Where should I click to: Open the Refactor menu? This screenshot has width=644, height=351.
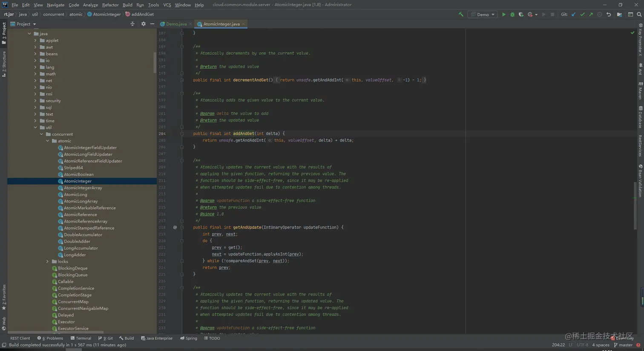(110, 5)
